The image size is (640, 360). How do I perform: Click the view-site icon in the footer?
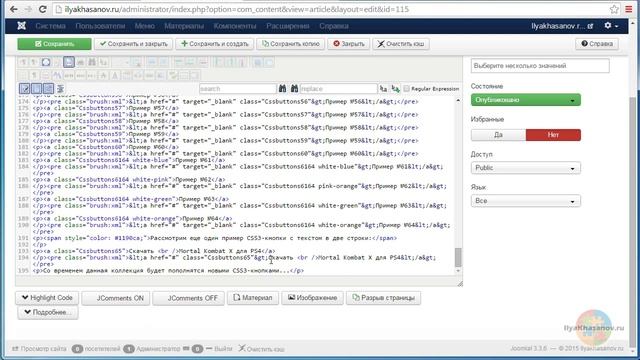(x=15, y=349)
